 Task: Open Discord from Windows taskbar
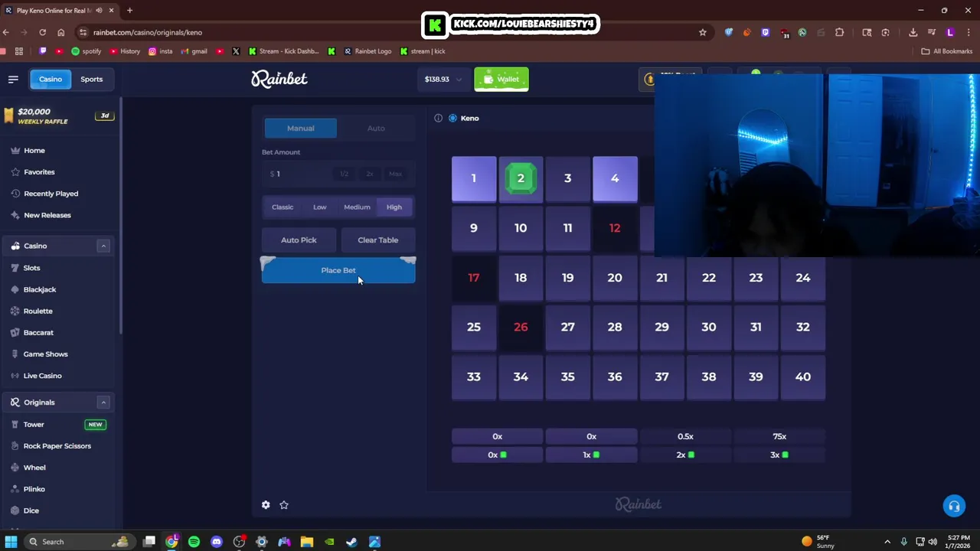click(217, 542)
